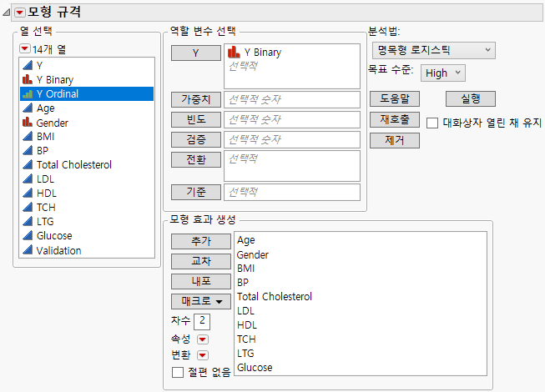Click the 실행 button to run model

(471, 99)
